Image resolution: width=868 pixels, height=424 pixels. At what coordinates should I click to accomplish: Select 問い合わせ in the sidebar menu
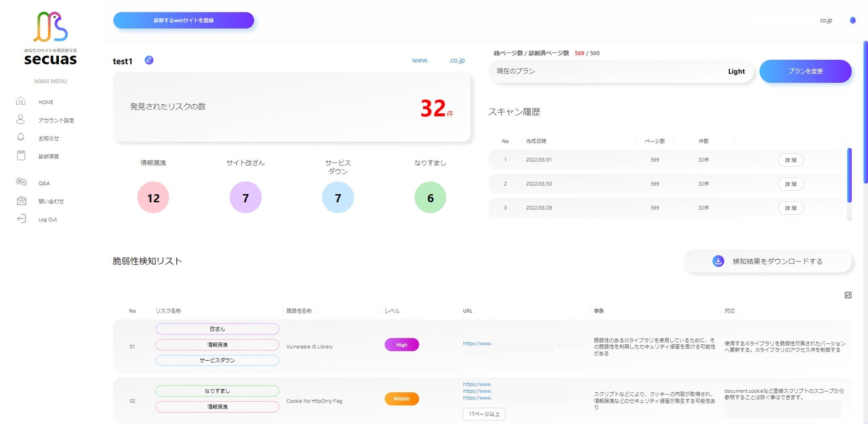click(51, 201)
